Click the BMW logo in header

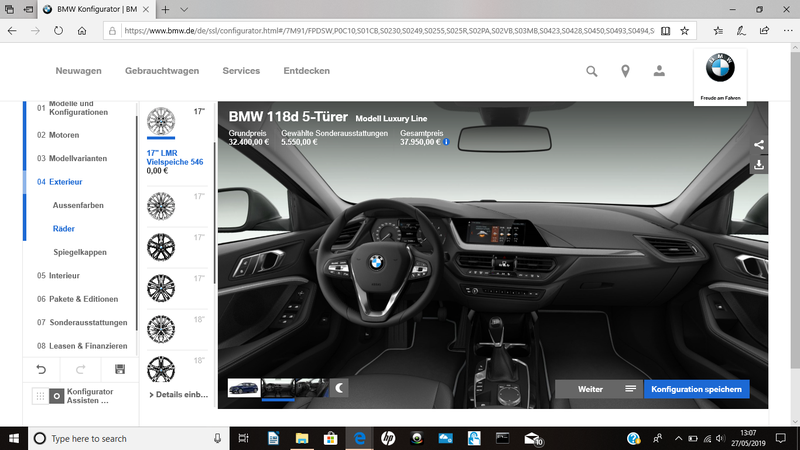point(720,67)
